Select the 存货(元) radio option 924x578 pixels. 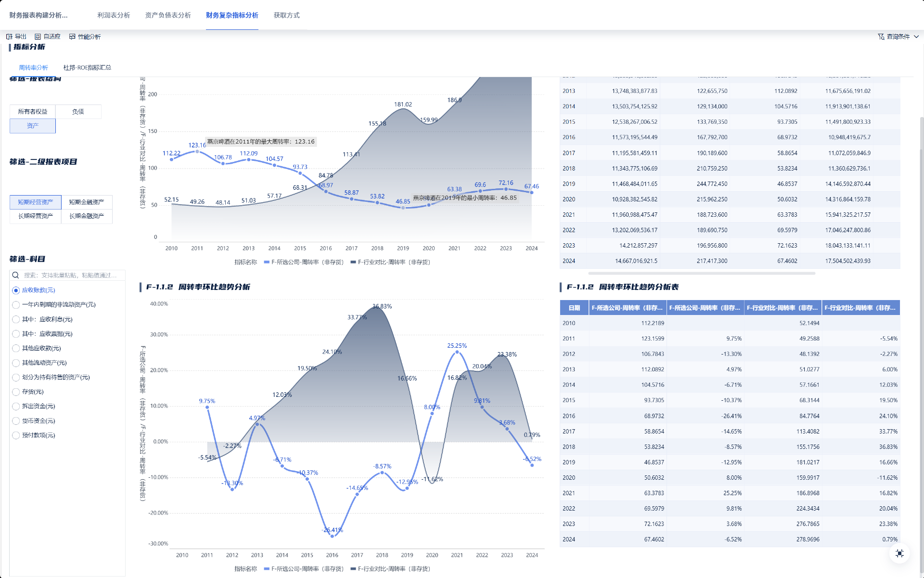coord(16,392)
